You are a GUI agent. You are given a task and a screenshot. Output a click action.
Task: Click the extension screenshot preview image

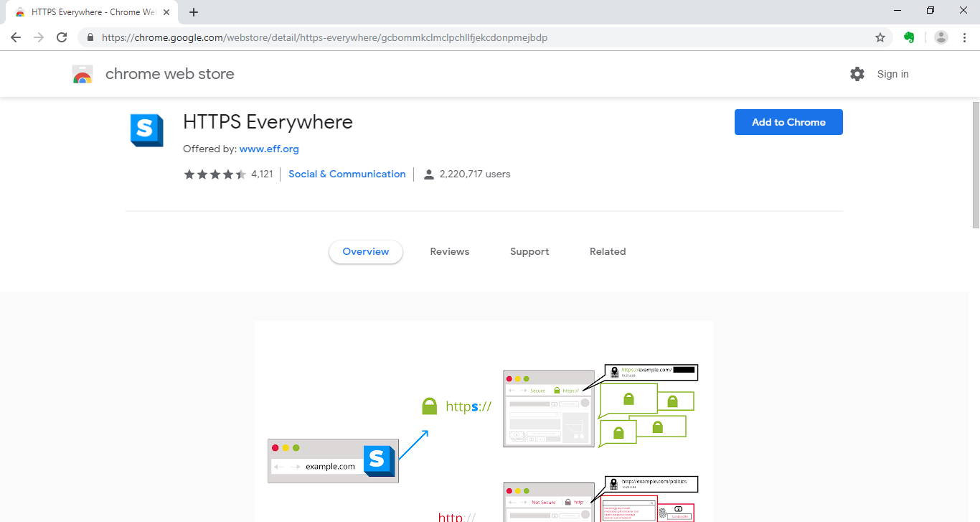[x=484, y=421]
